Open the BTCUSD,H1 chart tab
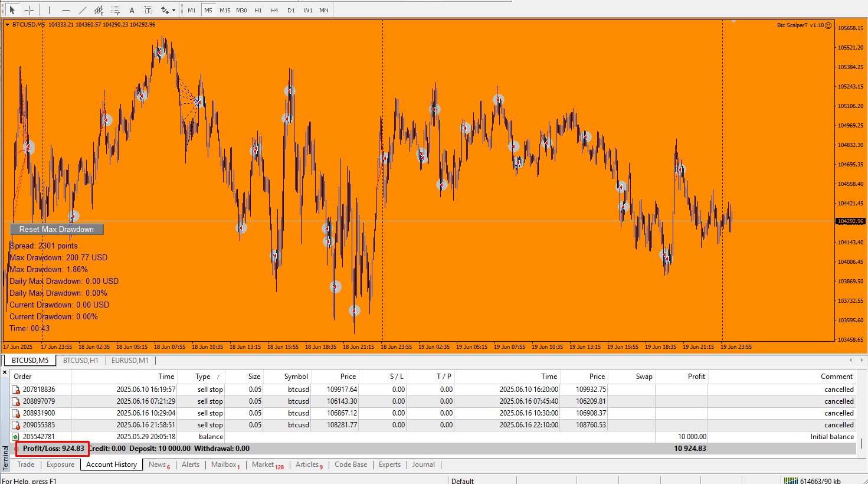Image resolution: width=868 pixels, height=484 pixels. pyautogui.click(x=81, y=360)
